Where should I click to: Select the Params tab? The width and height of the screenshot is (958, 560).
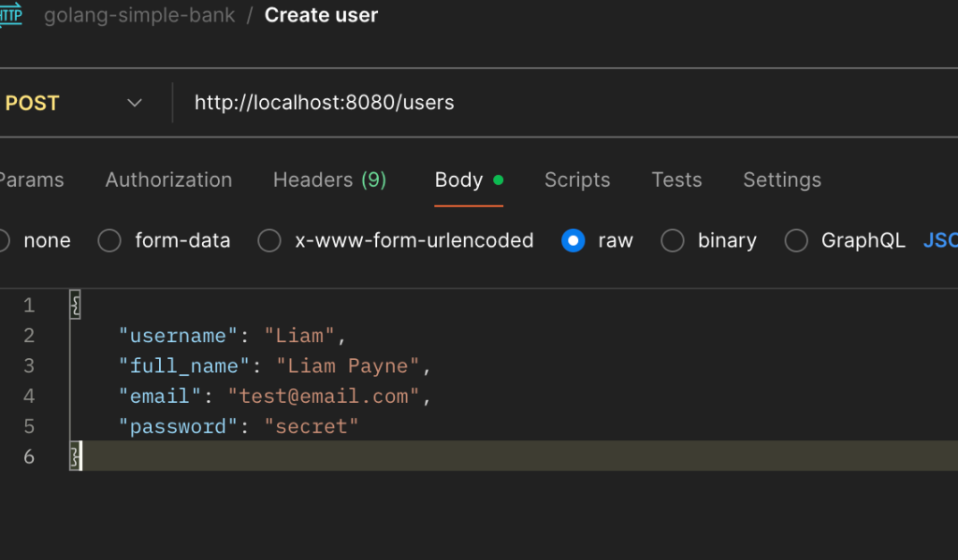coord(31,179)
